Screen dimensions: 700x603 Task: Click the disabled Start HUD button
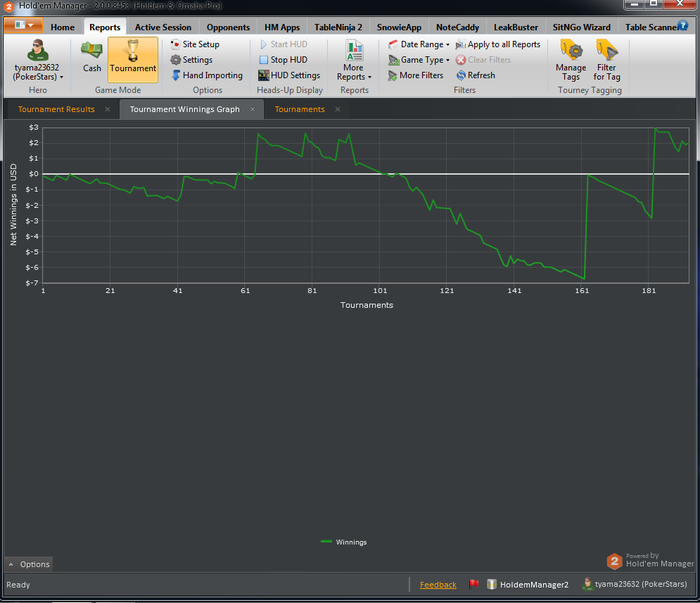[284, 44]
